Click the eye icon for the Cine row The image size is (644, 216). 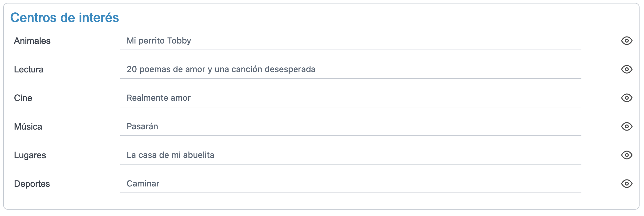[x=627, y=98]
